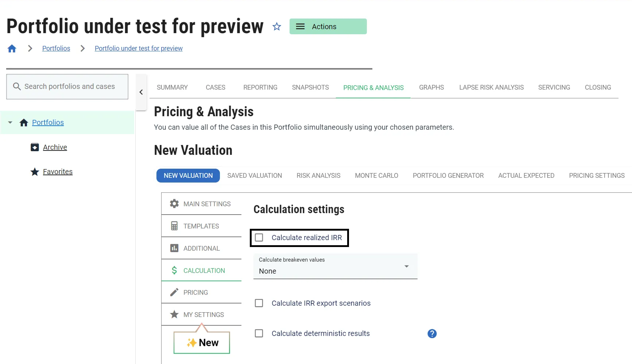Viewport: 632px width, 364px height.
Task: Follow the Portfolios breadcrumb link
Action: [x=56, y=48]
